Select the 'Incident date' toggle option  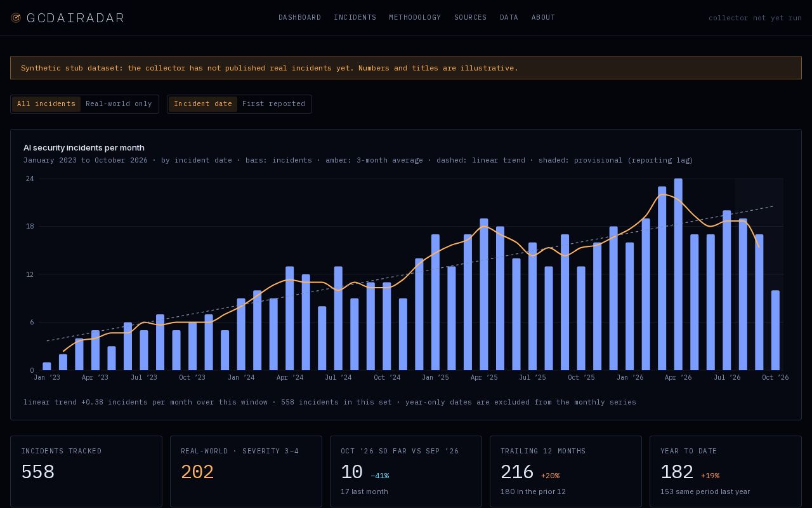(203, 104)
